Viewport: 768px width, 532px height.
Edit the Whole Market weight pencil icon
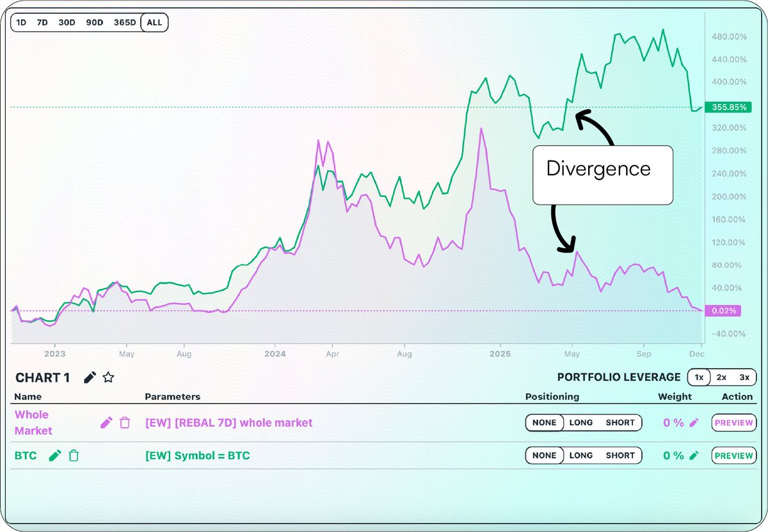[x=694, y=423]
